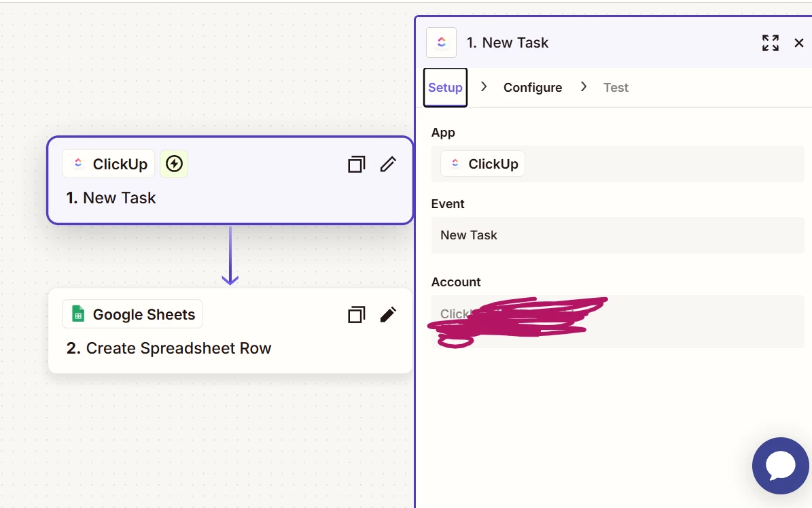Switch to the Configure tab

[532, 88]
